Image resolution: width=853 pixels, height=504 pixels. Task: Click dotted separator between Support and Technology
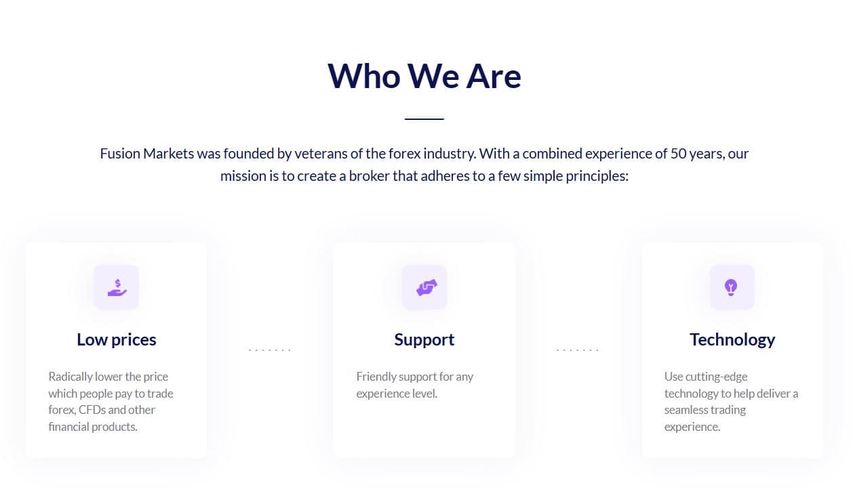pos(578,350)
